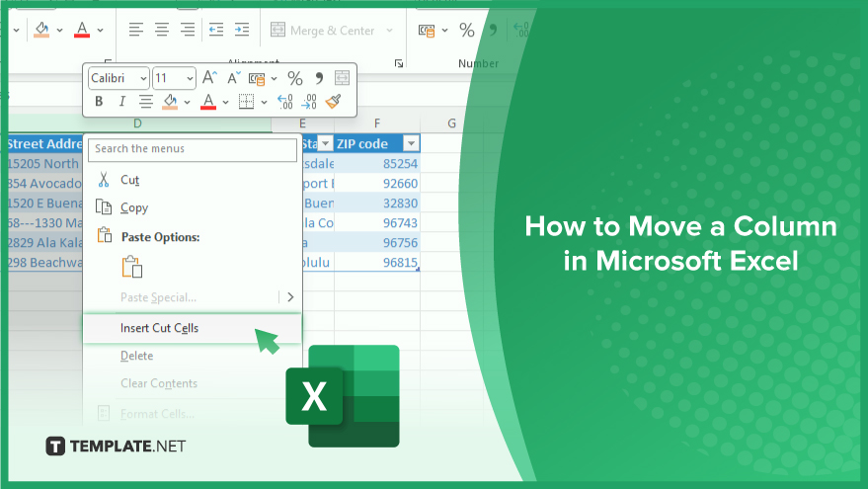
Task: Select cell with ZIP 85254
Action: (x=377, y=163)
